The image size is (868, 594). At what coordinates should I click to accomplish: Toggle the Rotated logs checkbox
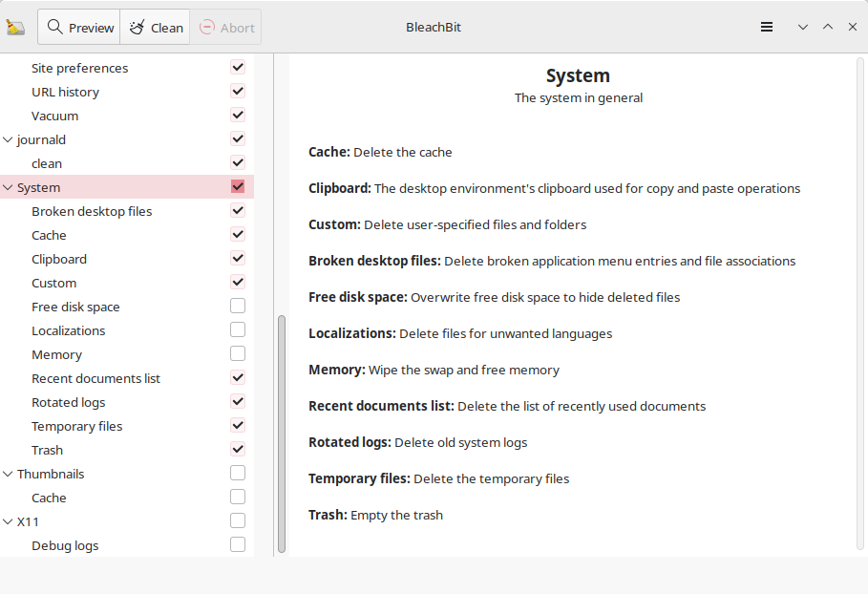click(238, 401)
